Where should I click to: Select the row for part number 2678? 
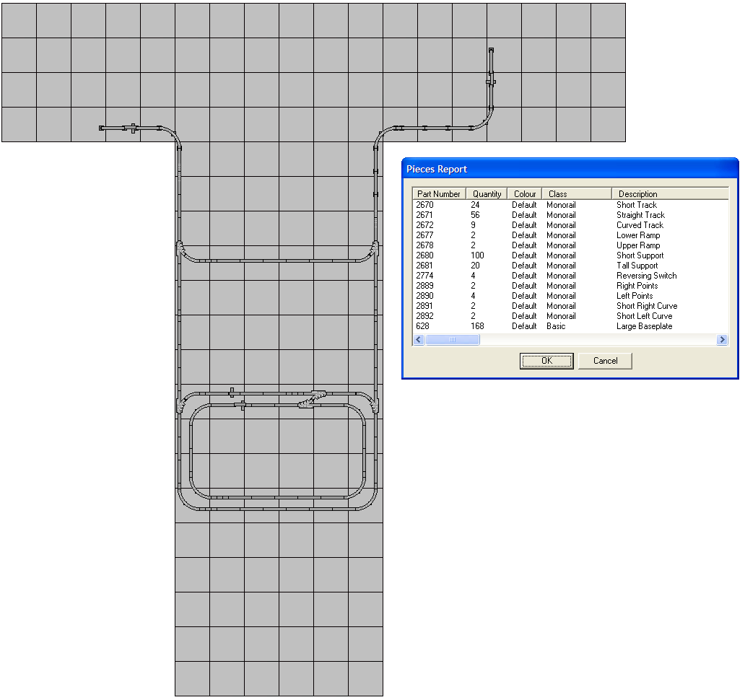[570, 245]
